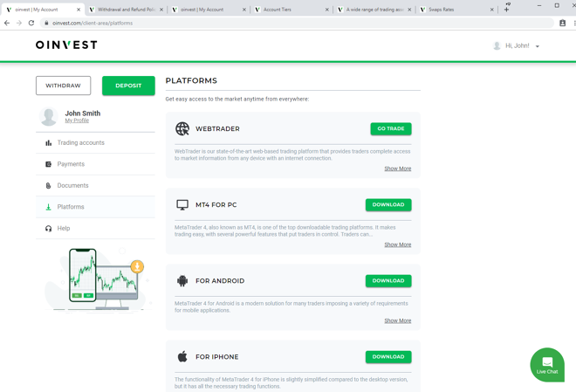
Task: Close the trading assets tab
Action: [409, 10]
